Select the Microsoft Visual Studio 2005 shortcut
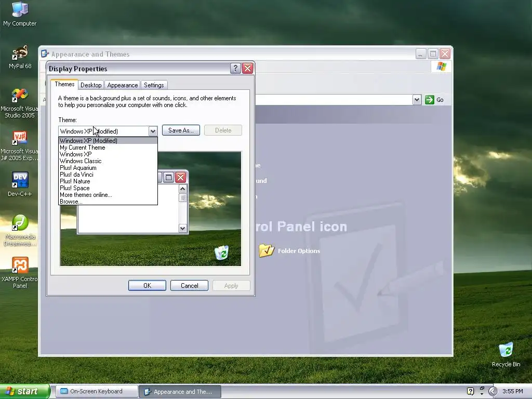 click(x=20, y=103)
